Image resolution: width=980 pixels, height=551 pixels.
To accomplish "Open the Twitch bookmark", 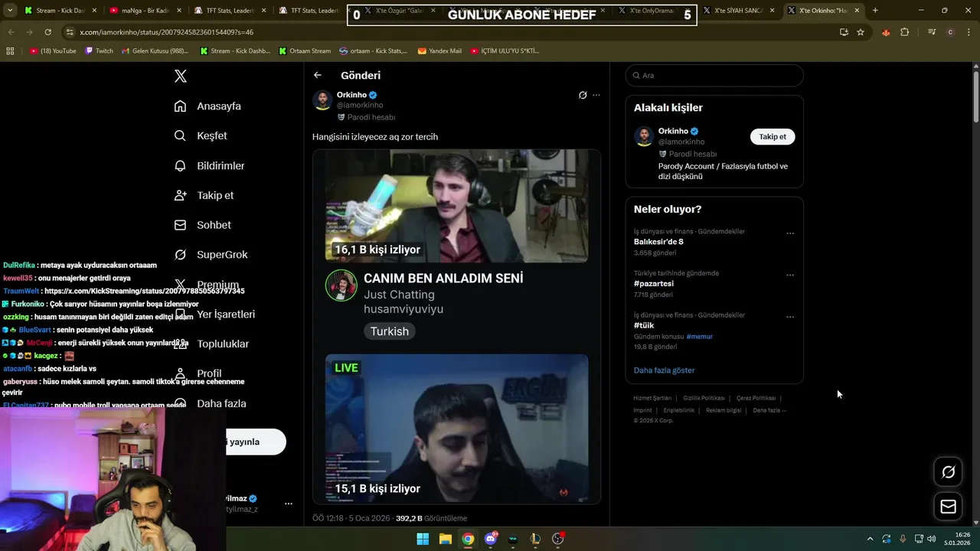I will (x=99, y=51).
